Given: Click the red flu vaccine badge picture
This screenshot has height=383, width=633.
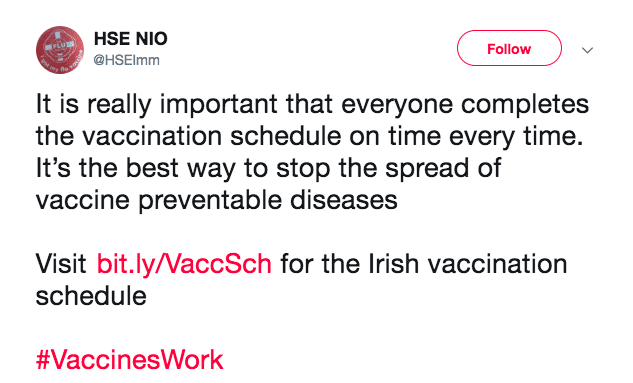Looking at the screenshot, I should click(60, 50).
